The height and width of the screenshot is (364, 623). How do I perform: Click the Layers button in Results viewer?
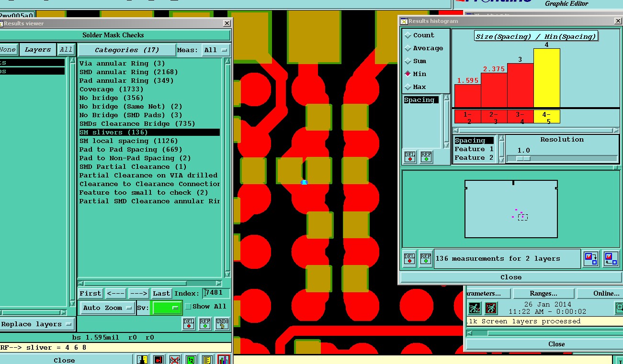(37, 50)
